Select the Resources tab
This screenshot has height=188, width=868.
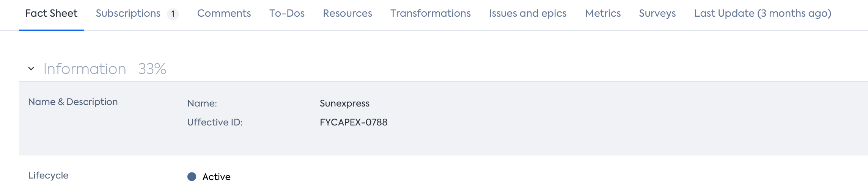pyautogui.click(x=348, y=13)
